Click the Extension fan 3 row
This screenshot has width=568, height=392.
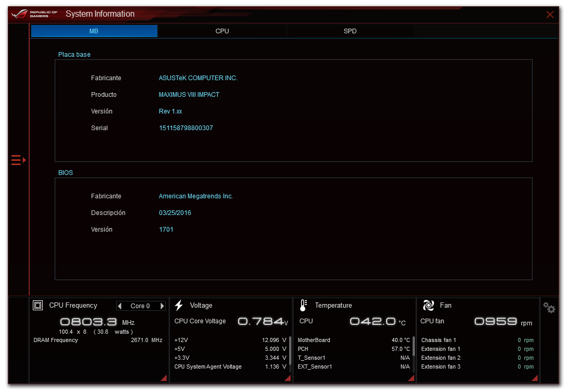pos(477,366)
